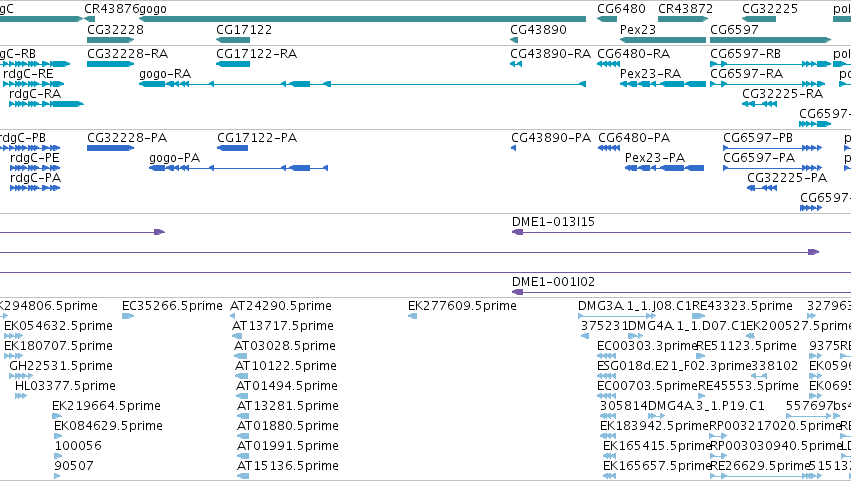Click the rdgC-PE protein label
Screen dimensions: 851x481
[x=35, y=157]
